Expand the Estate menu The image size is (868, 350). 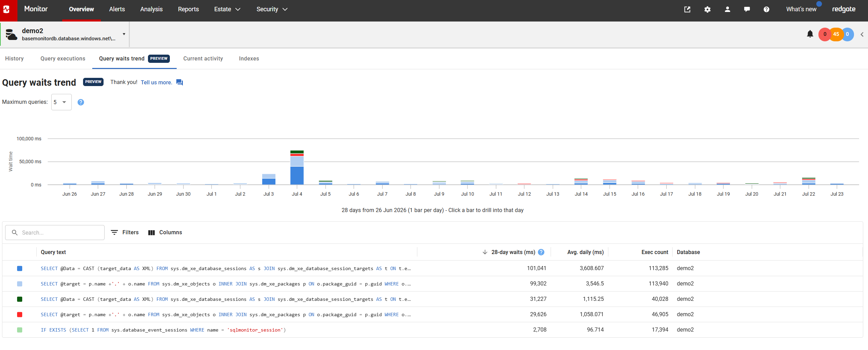coord(227,9)
